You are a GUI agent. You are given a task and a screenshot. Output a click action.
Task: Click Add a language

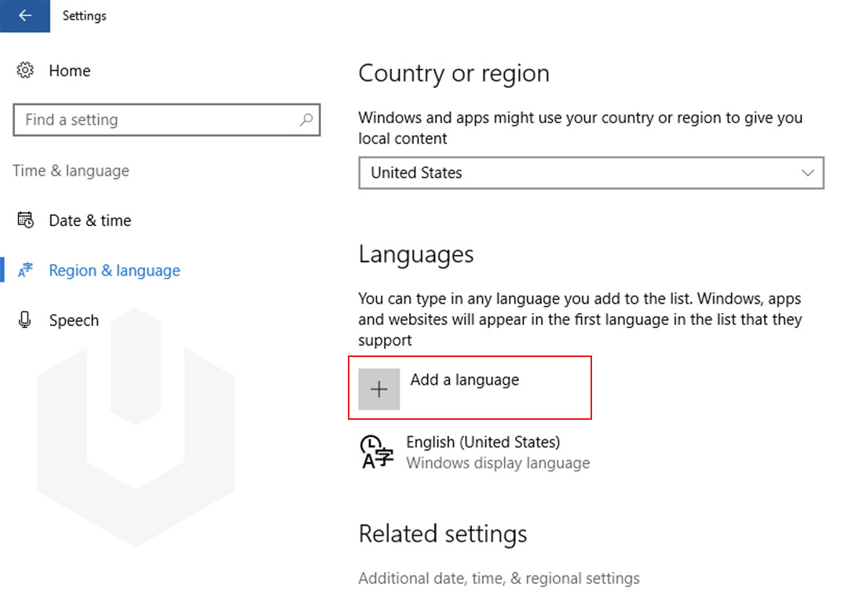click(x=465, y=380)
